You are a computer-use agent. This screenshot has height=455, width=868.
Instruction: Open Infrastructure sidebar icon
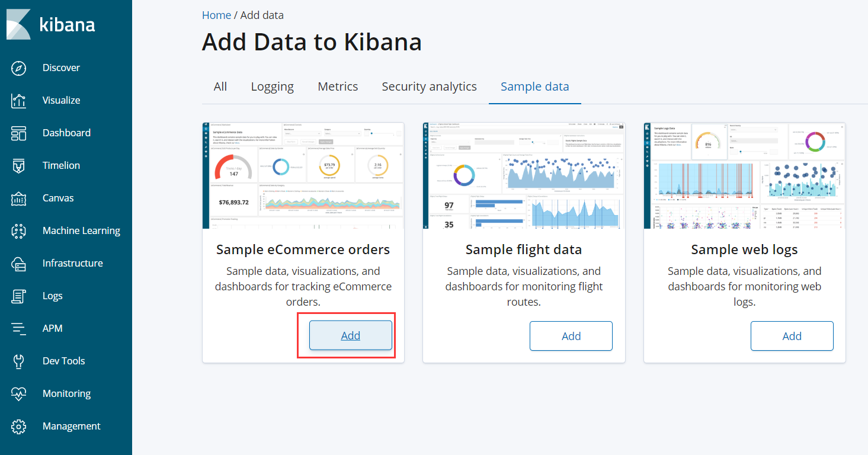[19, 263]
